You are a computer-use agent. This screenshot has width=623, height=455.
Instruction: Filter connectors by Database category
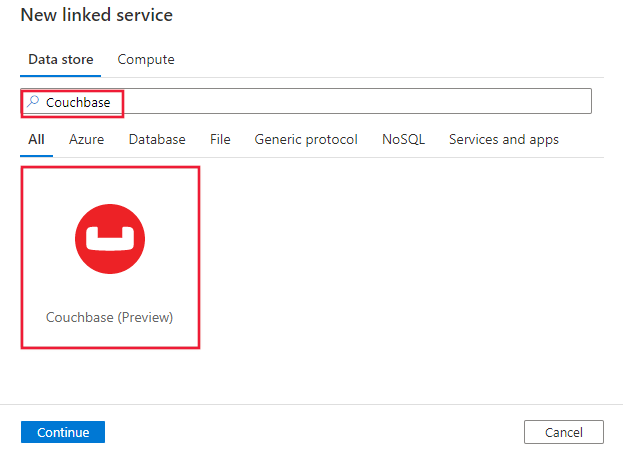click(x=157, y=140)
